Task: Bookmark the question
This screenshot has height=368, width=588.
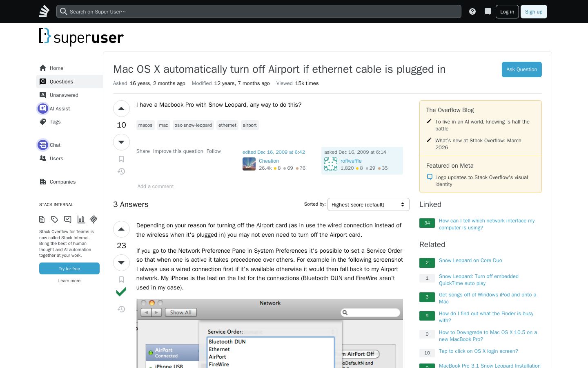Action: pos(121,159)
